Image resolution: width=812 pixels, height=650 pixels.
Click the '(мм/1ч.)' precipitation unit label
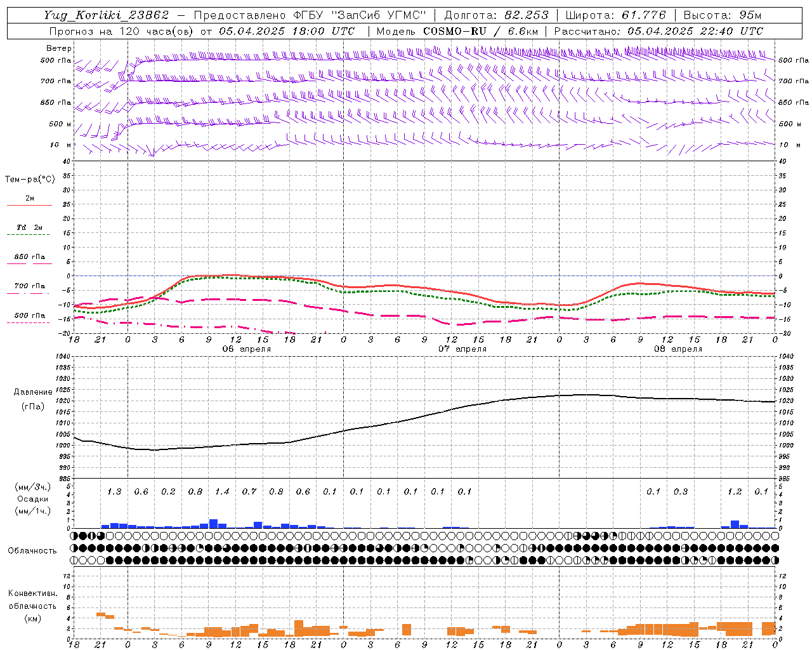(x=33, y=511)
